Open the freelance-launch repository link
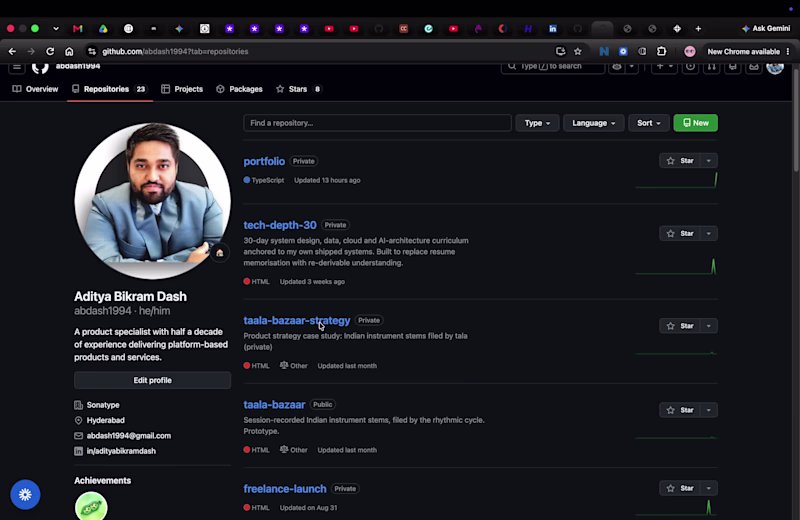Screen dimensions: 800x520 point(285,489)
